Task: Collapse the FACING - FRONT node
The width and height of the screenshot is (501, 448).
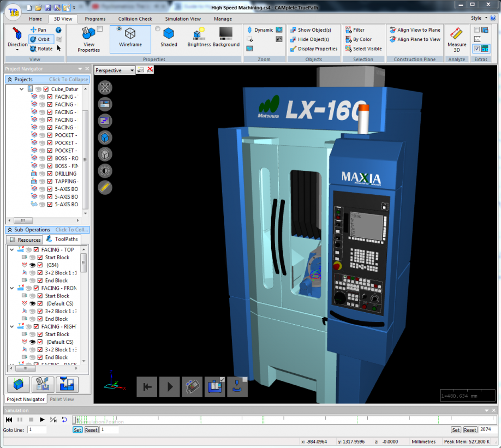Action: tap(12, 288)
